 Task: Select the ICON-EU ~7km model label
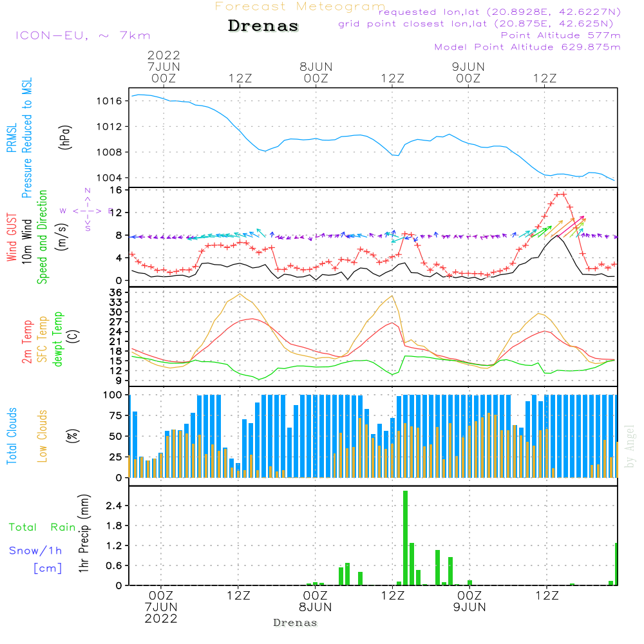82,35
